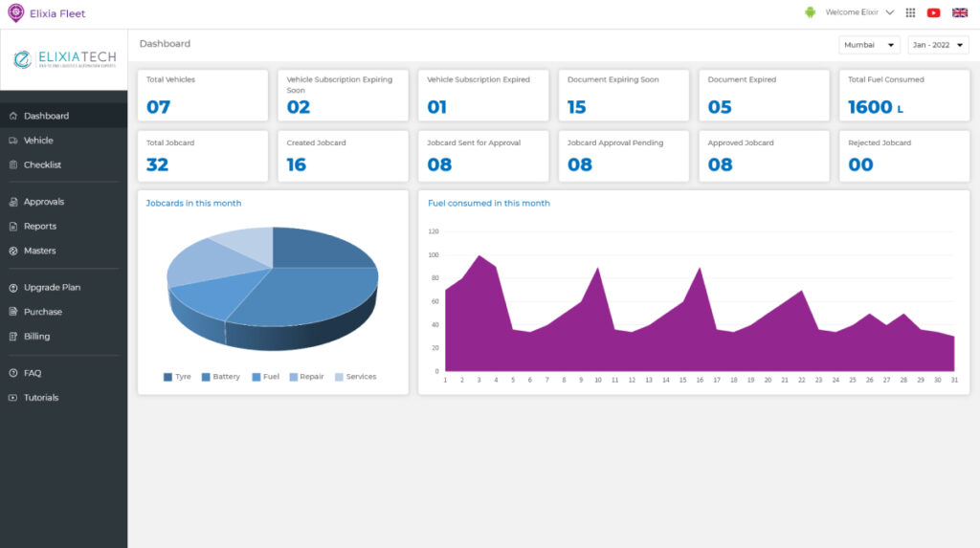Open the Jan - 2022 month dropdown
The image size is (980, 548).
pos(938,45)
